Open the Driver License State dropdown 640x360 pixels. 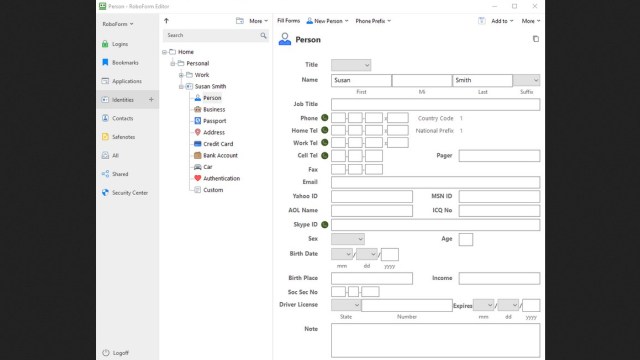coord(346,305)
